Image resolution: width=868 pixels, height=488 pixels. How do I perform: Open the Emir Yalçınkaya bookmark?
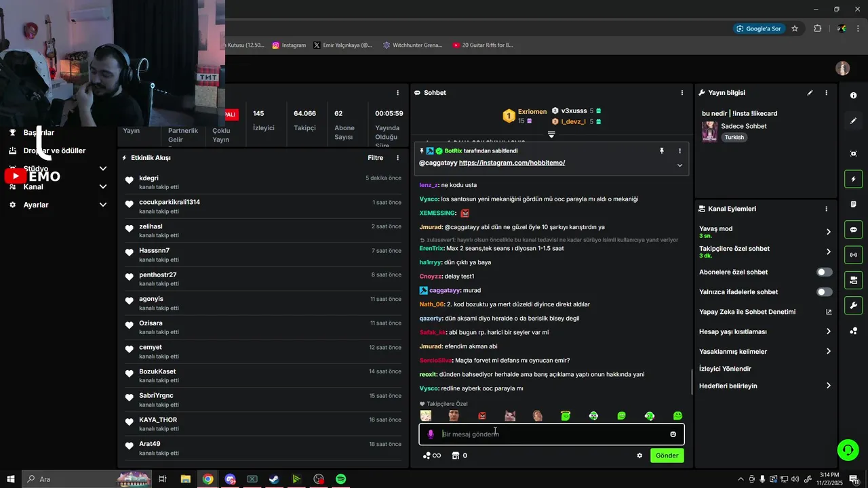click(x=342, y=45)
